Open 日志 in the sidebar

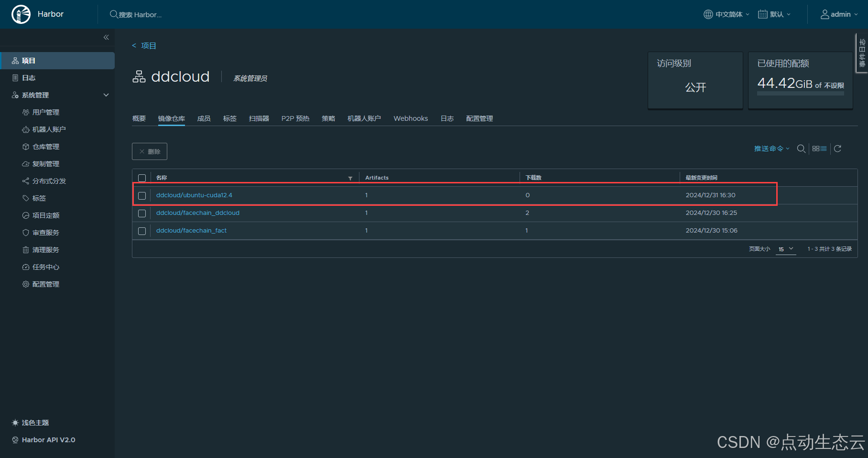tap(29, 78)
